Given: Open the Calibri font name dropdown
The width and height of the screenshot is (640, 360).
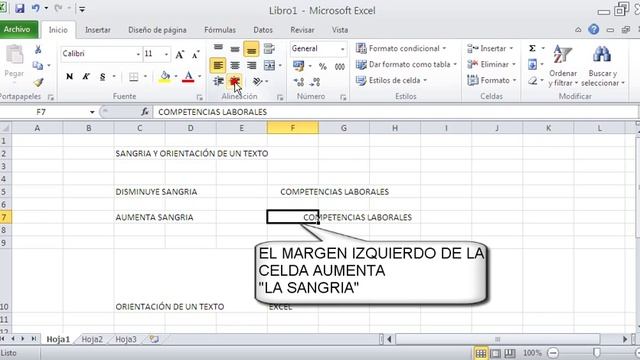Looking at the screenshot, I should pos(138,54).
